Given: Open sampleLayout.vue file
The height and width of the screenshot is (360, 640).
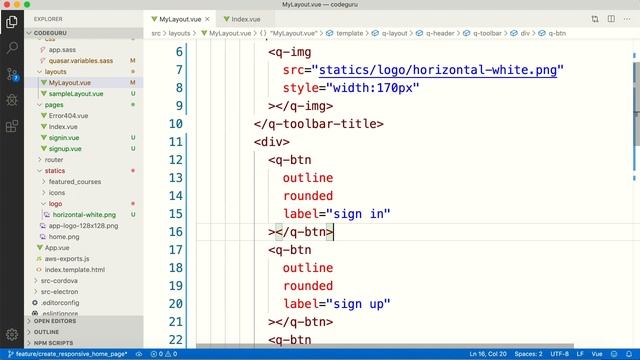Looking at the screenshot, I should 84,93.
